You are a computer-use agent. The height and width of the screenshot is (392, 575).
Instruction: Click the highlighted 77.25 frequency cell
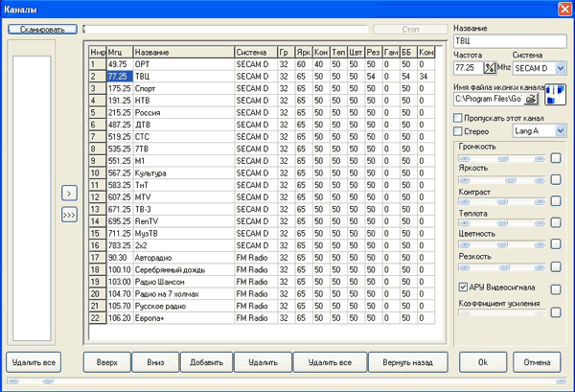point(120,77)
